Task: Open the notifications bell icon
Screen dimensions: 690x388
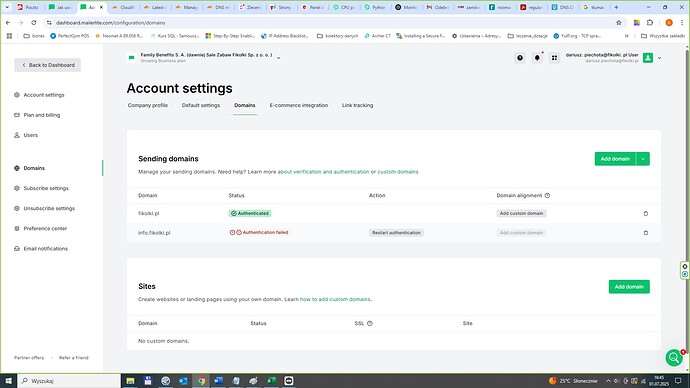Action: click(537, 58)
